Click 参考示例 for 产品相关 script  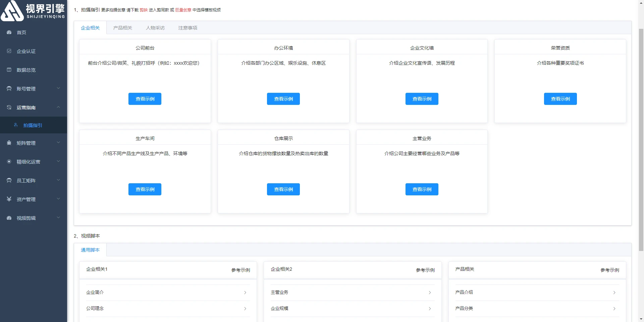[610, 270]
